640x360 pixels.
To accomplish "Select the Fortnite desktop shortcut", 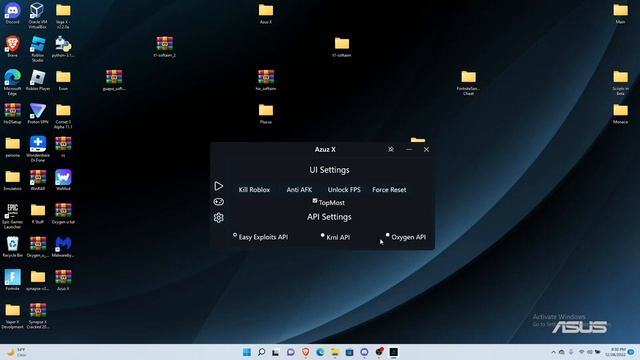I will 12,280.
